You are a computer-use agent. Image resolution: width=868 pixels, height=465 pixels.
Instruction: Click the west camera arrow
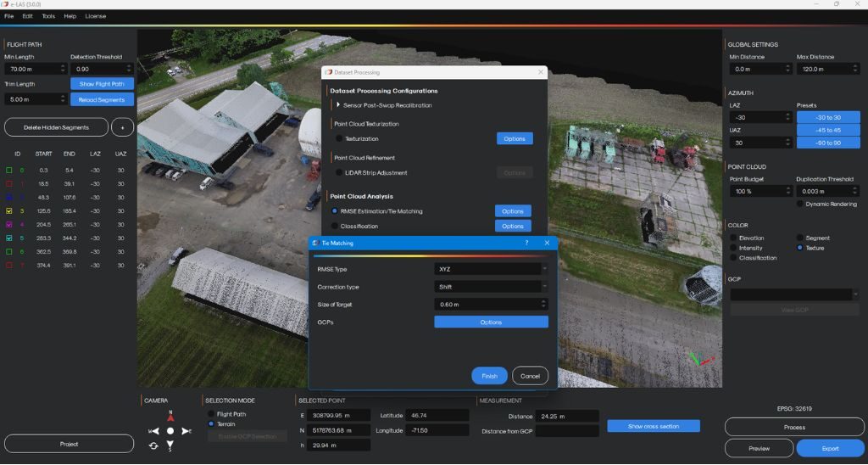pyautogui.click(x=154, y=431)
